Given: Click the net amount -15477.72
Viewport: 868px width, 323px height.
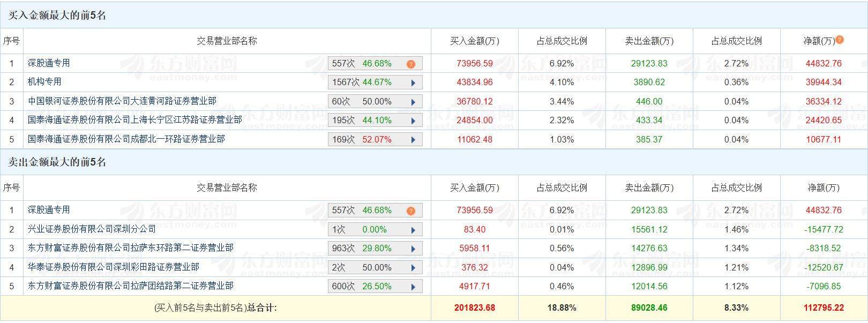Looking at the screenshot, I should pyautogui.click(x=824, y=229).
